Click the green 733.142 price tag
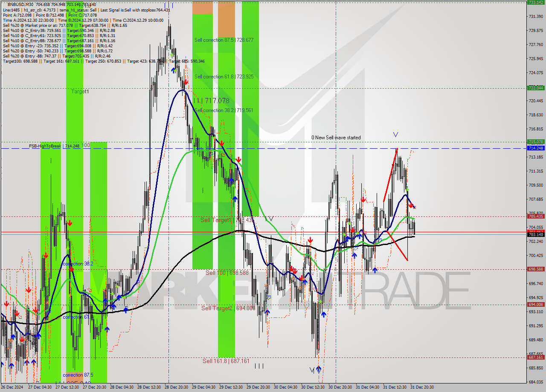This screenshot has width=546, height=392. (536, 3)
